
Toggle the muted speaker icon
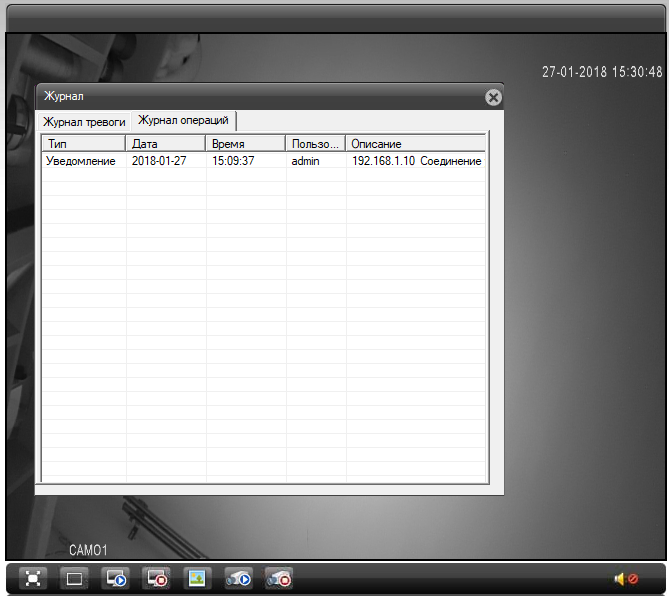pyautogui.click(x=626, y=579)
